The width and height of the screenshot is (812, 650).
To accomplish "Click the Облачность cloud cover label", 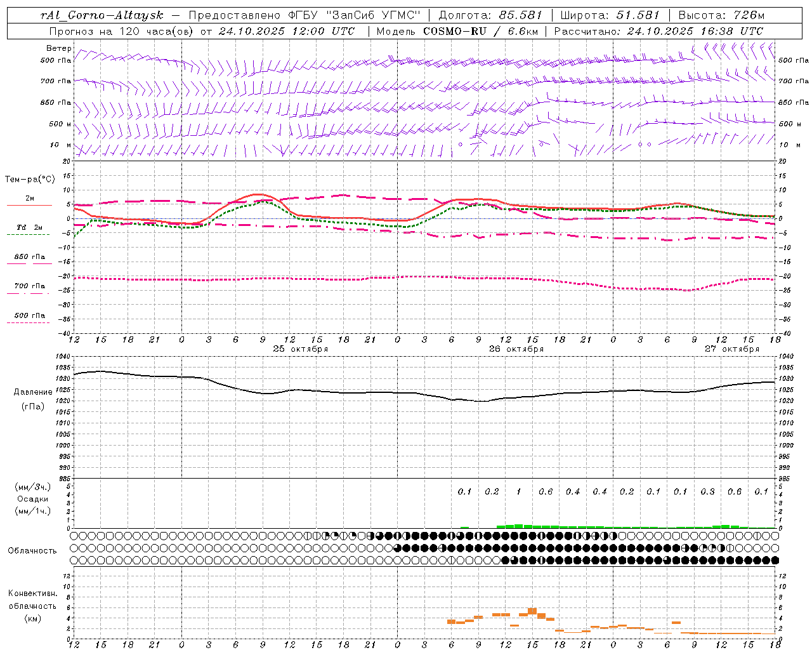I will pyautogui.click(x=32, y=550).
